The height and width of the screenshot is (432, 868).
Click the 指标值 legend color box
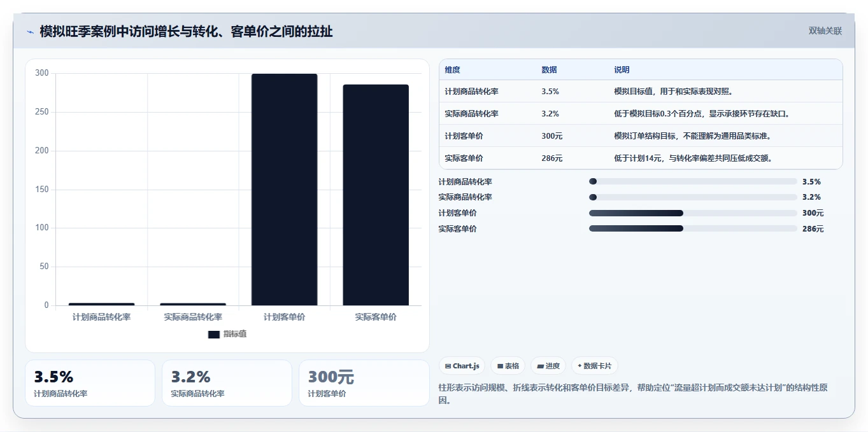click(214, 334)
